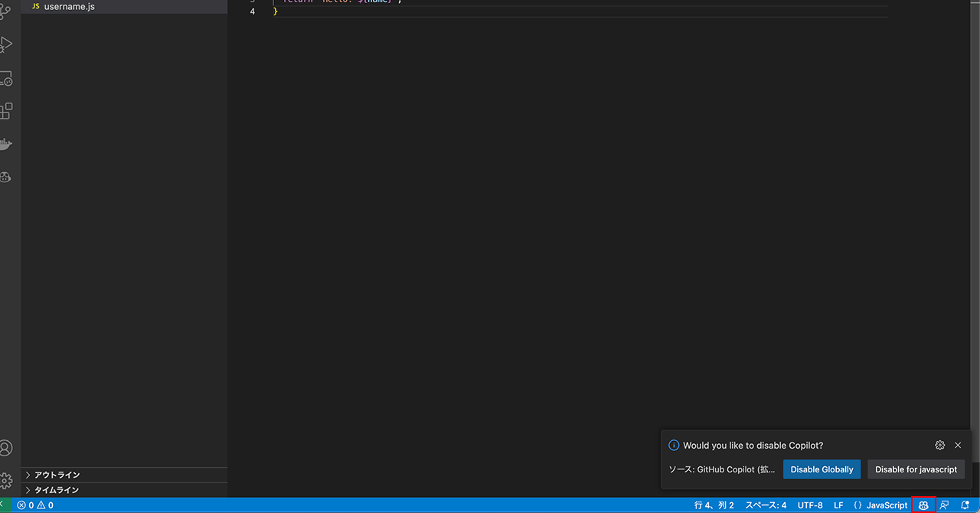Viewport: 980px width, 513px height.
Task: Click the Disable Globally button
Action: coord(822,469)
